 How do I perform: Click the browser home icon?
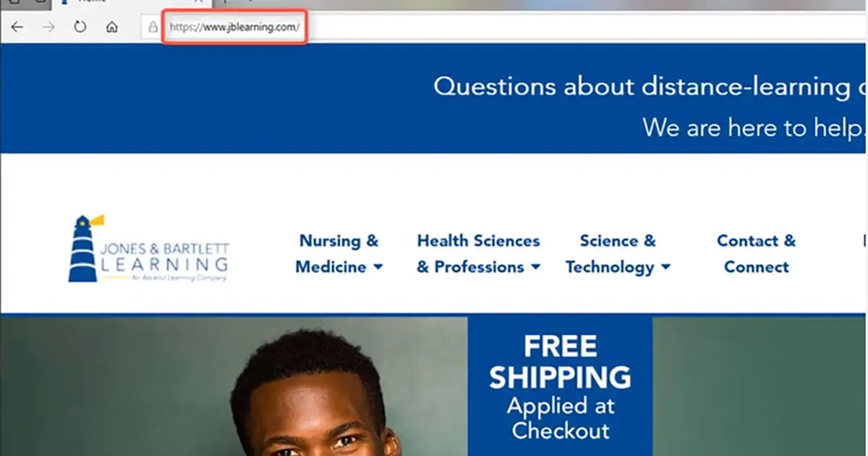tap(111, 28)
